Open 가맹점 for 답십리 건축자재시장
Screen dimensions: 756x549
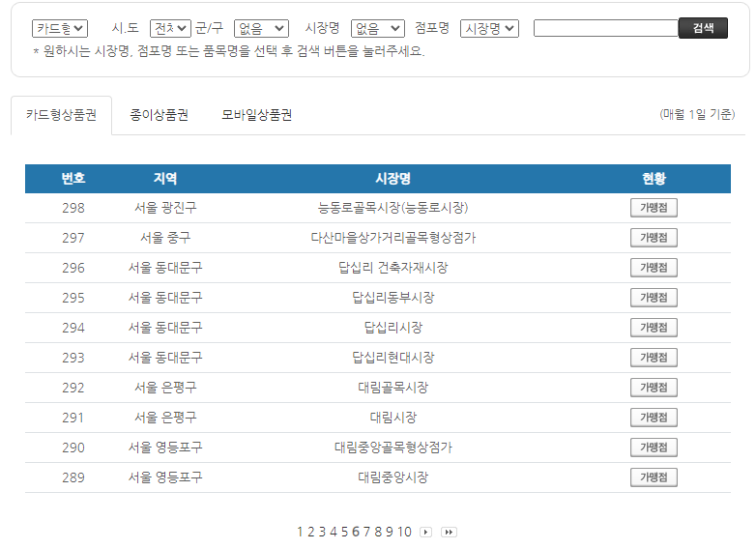coord(654,268)
